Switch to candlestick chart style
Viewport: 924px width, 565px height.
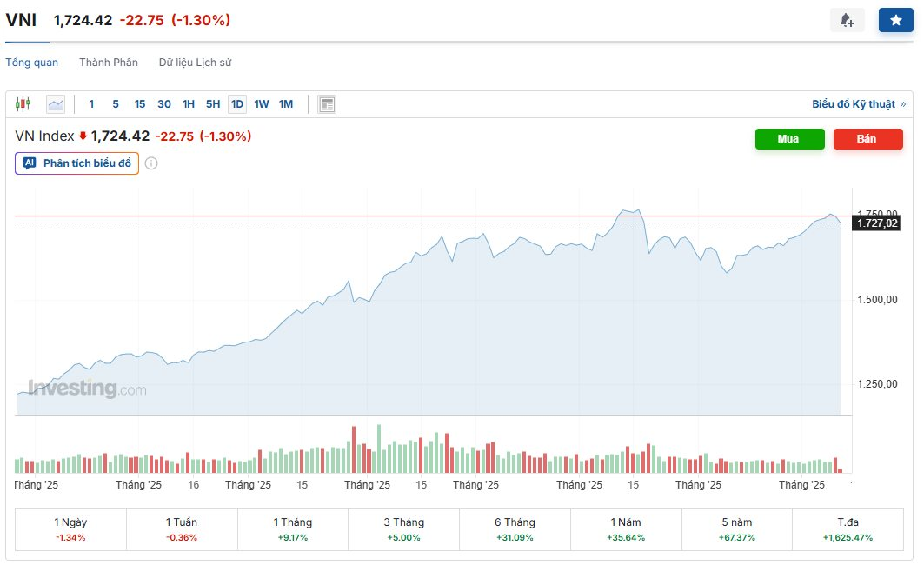tap(23, 103)
